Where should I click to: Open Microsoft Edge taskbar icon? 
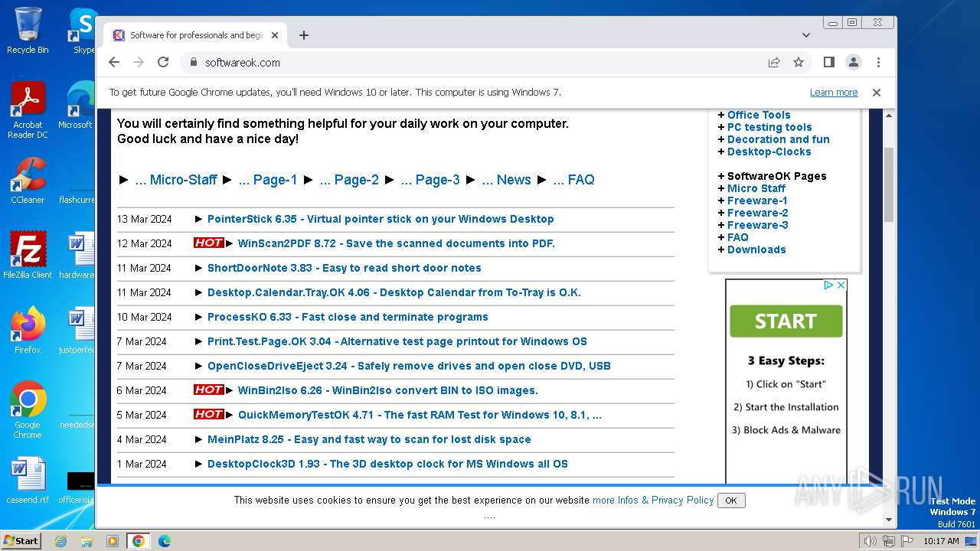point(164,541)
